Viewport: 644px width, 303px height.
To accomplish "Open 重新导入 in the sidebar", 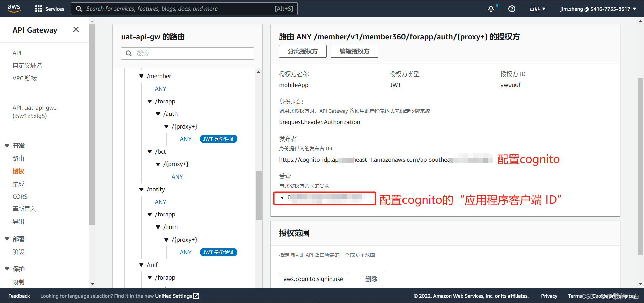I will 24,209.
